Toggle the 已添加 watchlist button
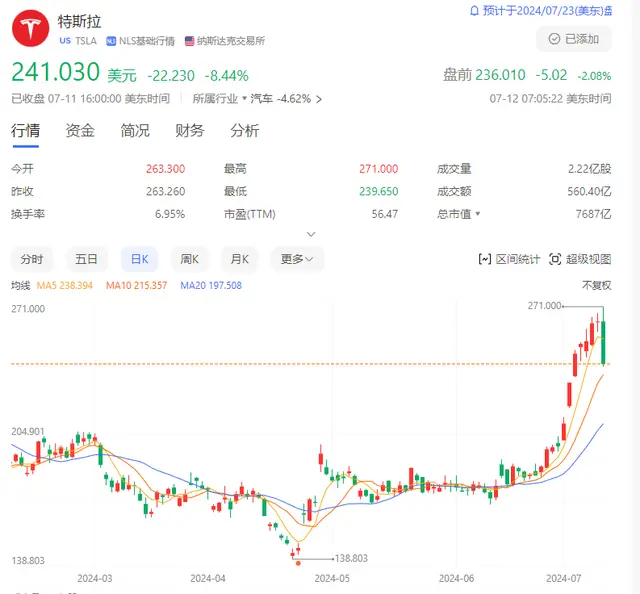640x594 pixels. point(573,39)
